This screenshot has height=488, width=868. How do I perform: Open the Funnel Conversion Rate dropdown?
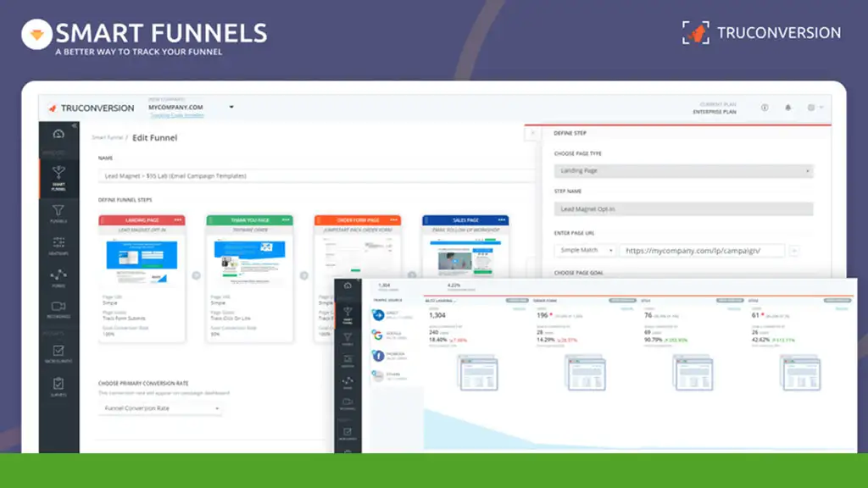[x=160, y=408]
